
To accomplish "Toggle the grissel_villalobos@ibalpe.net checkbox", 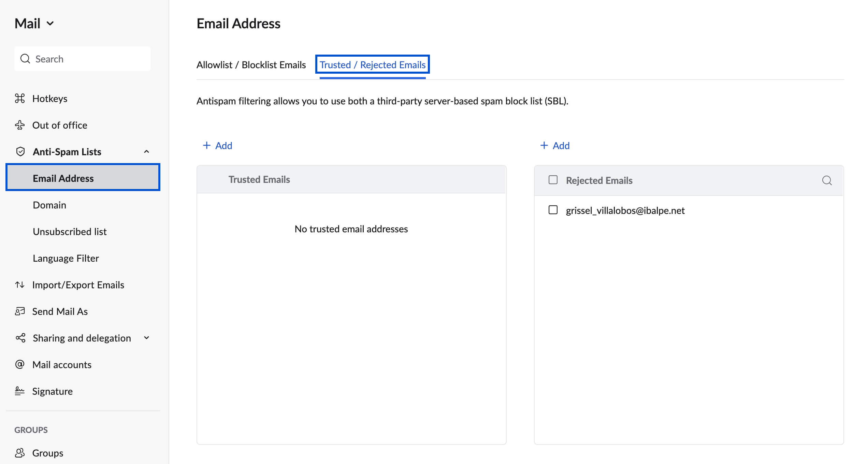I will click(x=552, y=209).
